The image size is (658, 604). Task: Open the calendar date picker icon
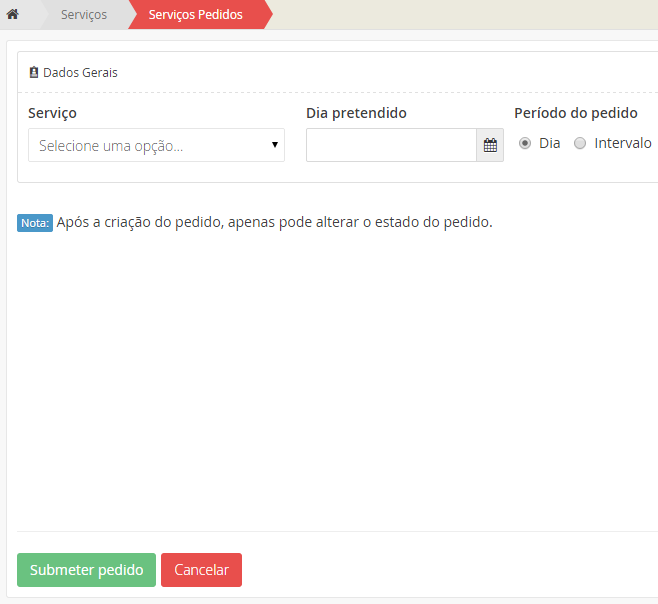coord(490,145)
